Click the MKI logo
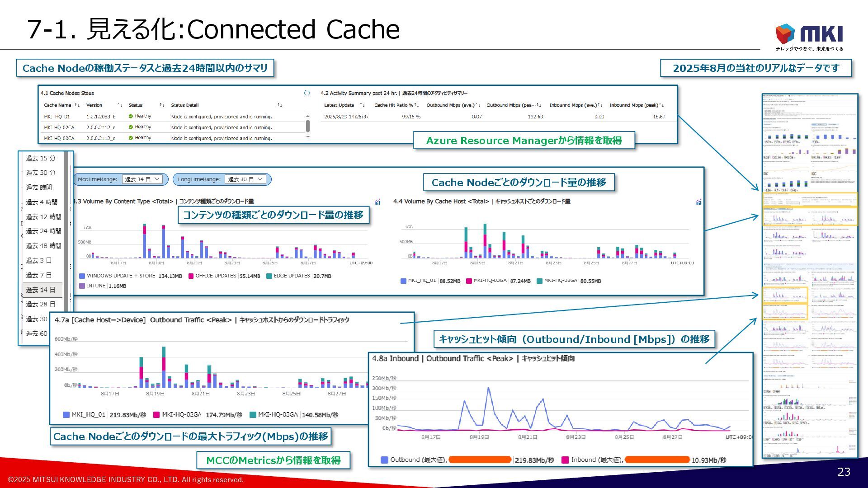This screenshot has height=488, width=868. 809,35
